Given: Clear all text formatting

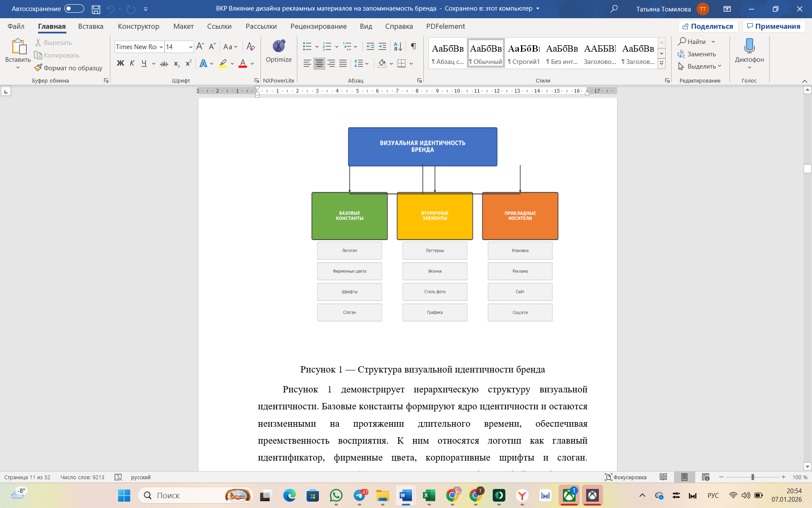Looking at the screenshot, I should (250, 47).
